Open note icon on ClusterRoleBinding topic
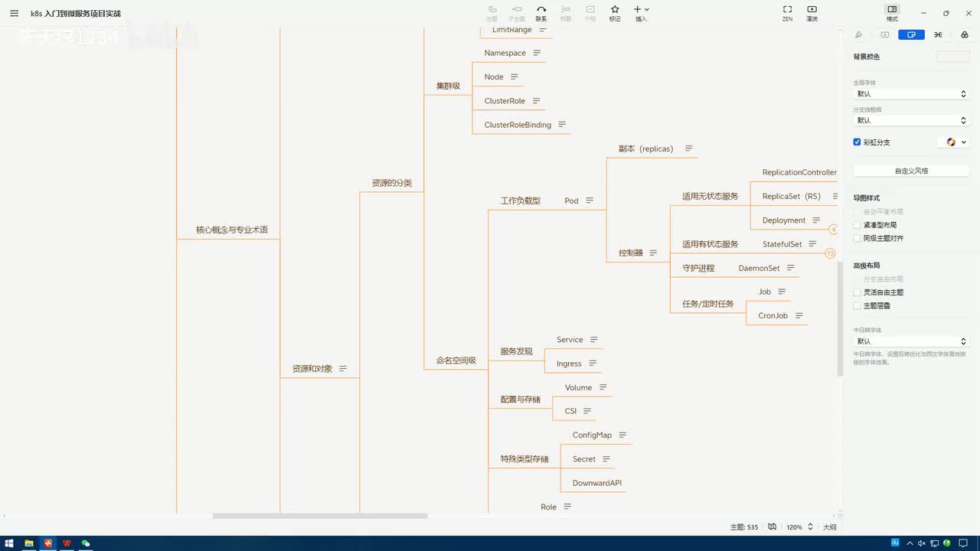The width and height of the screenshot is (980, 551). 562,125
